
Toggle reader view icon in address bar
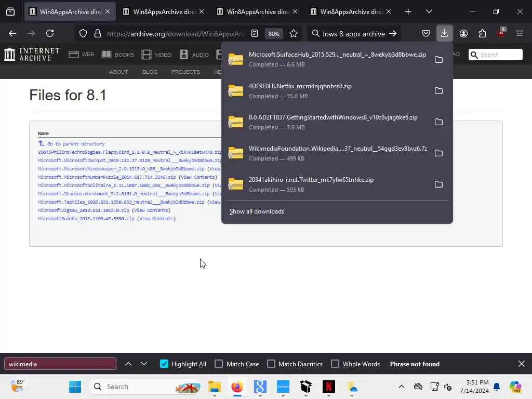[x=255, y=33]
